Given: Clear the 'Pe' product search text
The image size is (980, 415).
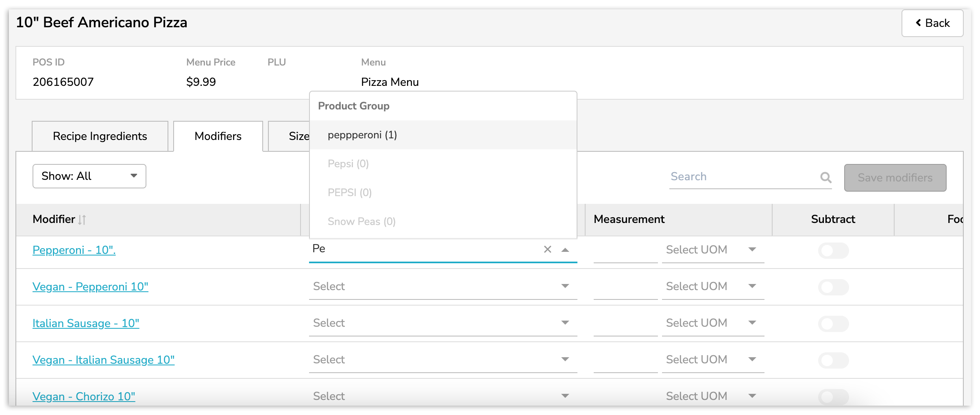Looking at the screenshot, I should click(547, 249).
